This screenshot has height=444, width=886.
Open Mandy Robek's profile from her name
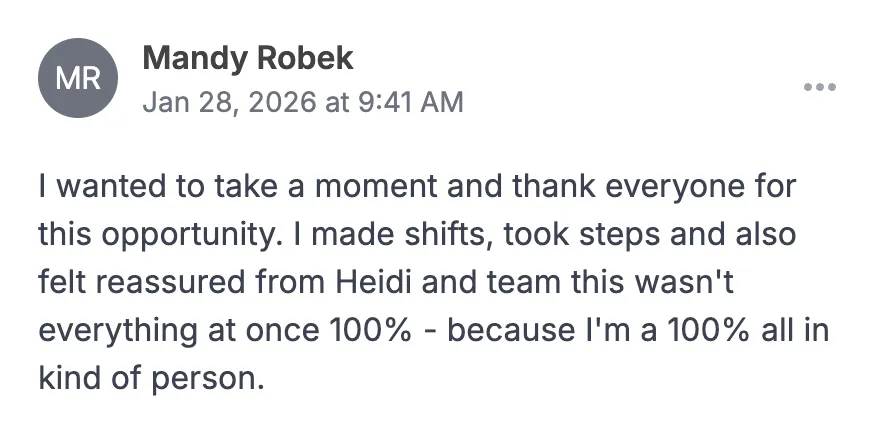[248, 58]
